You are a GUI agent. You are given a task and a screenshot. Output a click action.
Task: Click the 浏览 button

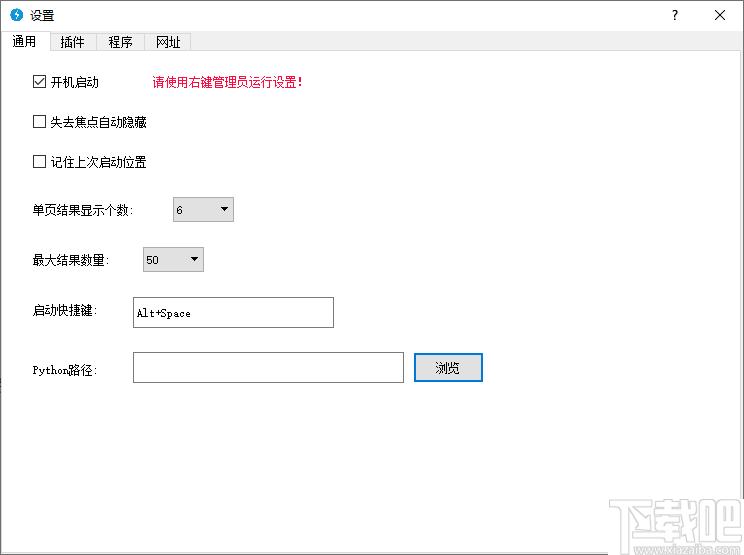448,367
